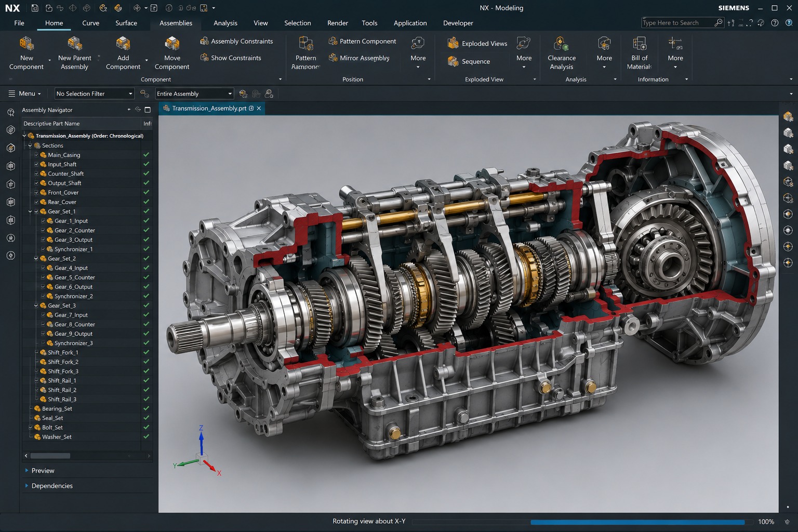The width and height of the screenshot is (798, 532).
Task: Click the second icon in the left resource bar
Action: [x=10, y=130]
